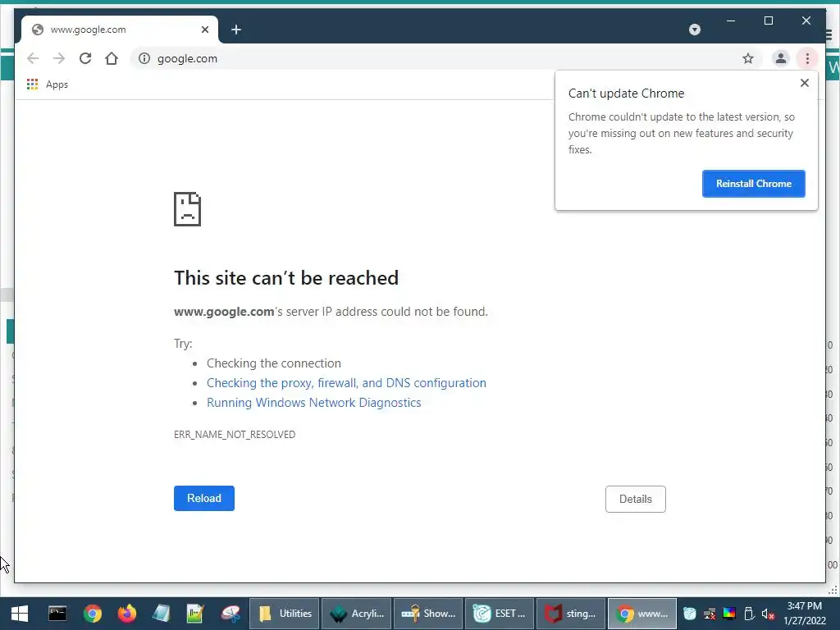Click the Chrome back arrow
The height and width of the screenshot is (630, 840).
click(x=33, y=58)
